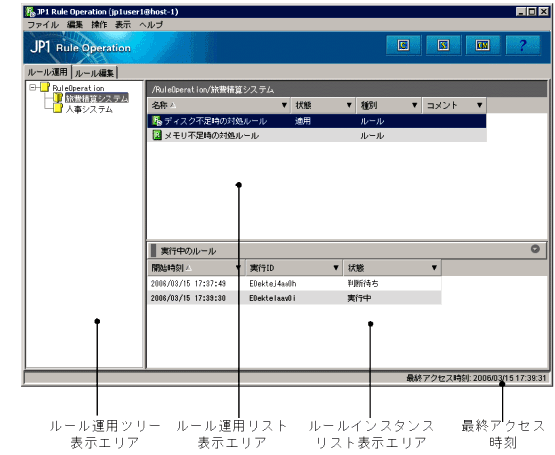Screen dimensions: 555x455
Task: Select 人事システム in the tree
Action: pos(89,109)
